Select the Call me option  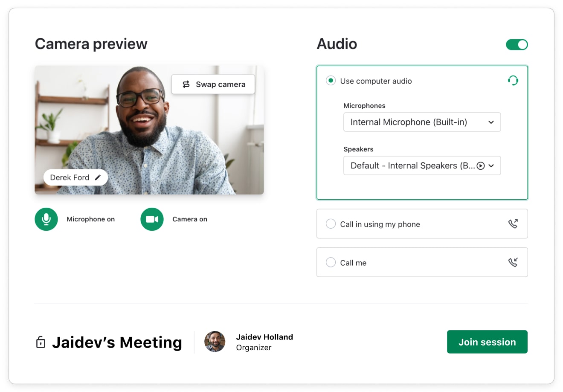pyautogui.click(x=331, y=262)
